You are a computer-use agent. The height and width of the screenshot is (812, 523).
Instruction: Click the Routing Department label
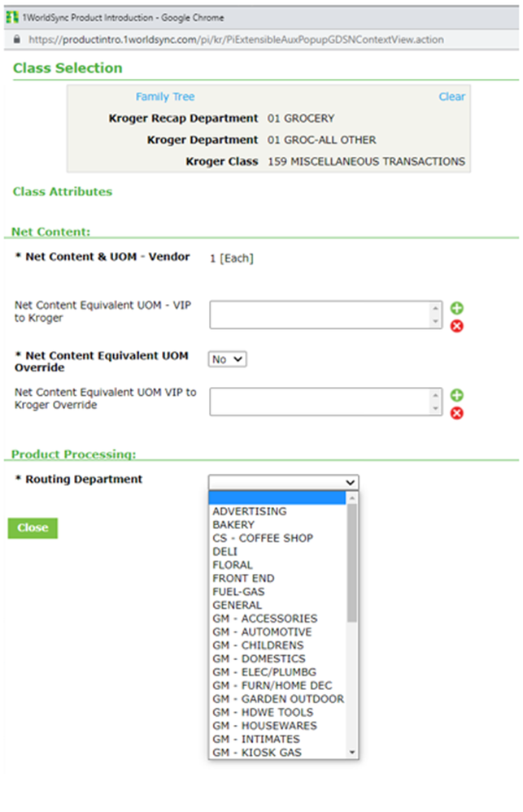(x=84, y=479)
